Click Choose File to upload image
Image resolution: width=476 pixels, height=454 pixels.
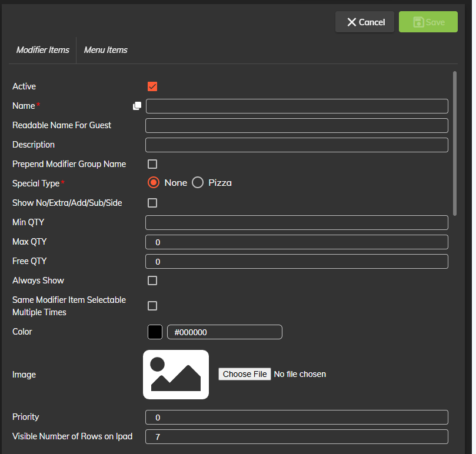pyautogui.click(x=245, y=374)
